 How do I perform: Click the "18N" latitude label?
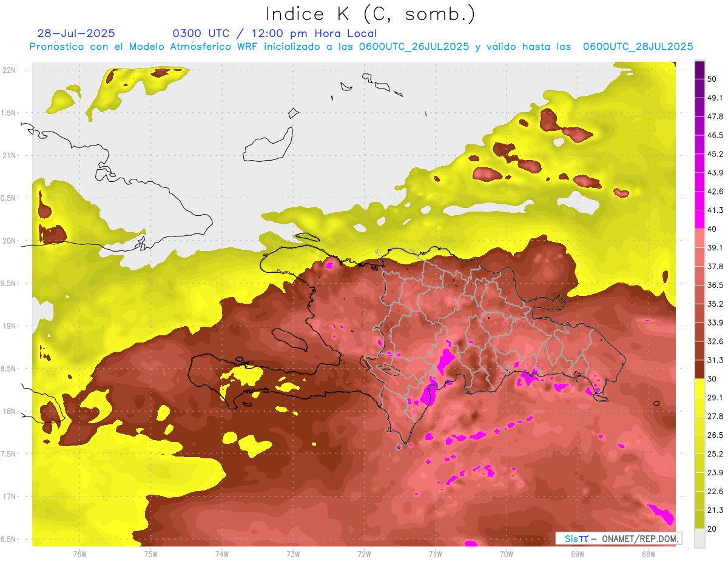[x=10, y=412]
